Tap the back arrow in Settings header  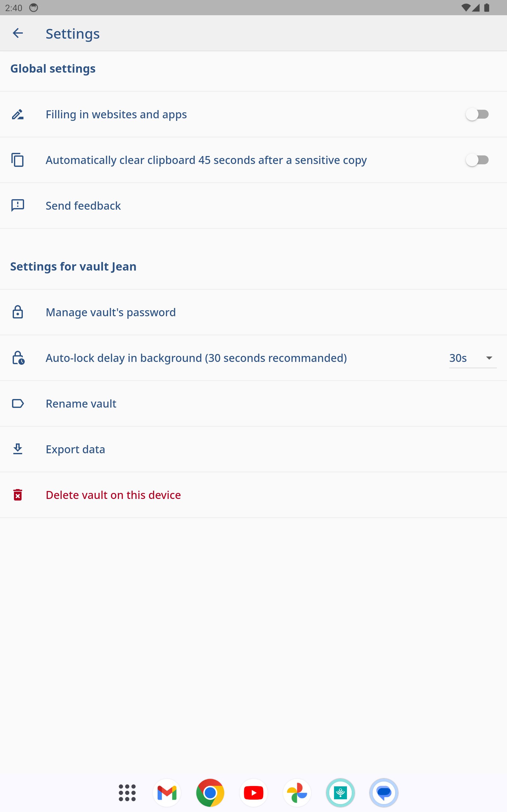pos(18,33)
